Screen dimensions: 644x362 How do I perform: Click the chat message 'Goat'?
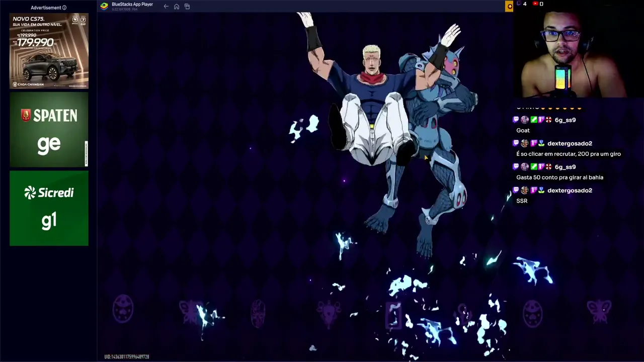click(523, 130)
